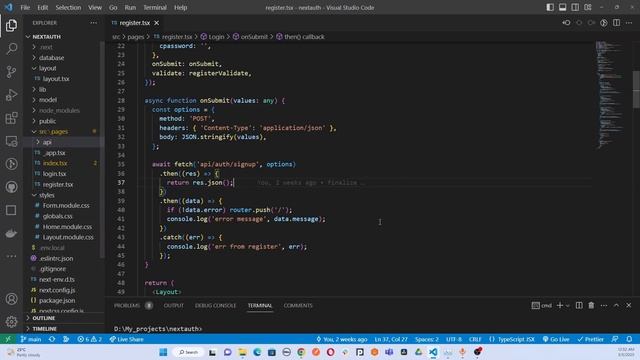Open editor more actions ellipsis
Image resolution: width=640 pixels, height=360 pixels.
click(629, 23)
